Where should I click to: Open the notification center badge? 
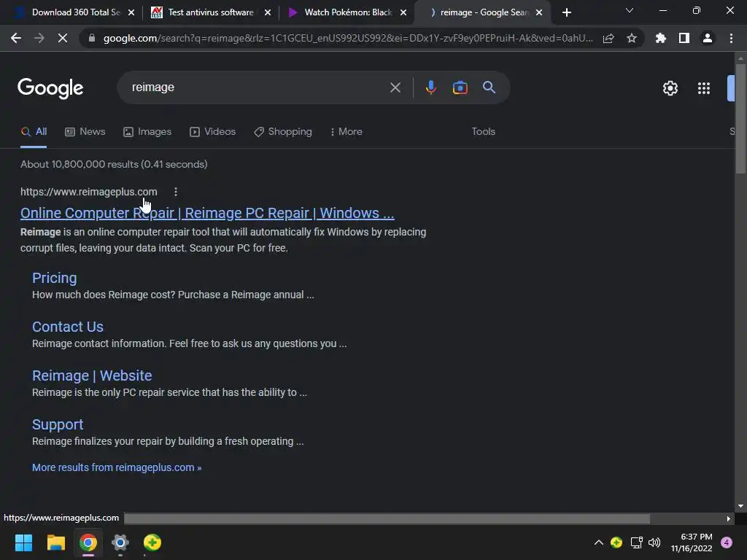point(727,542)
